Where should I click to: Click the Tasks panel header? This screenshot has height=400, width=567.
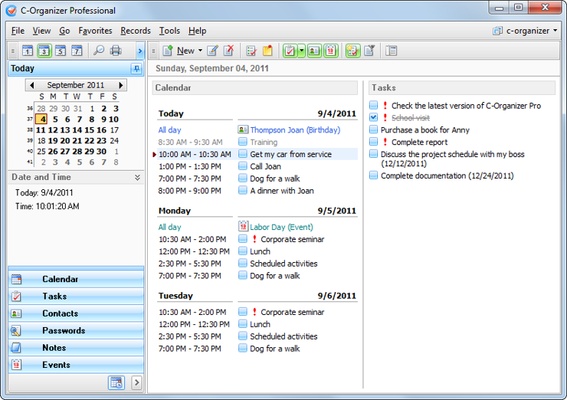[462, 88]
